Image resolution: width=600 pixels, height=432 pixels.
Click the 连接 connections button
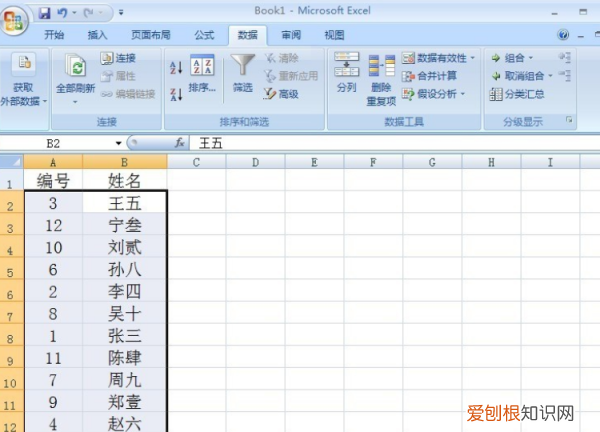click(x=118, y=58)
